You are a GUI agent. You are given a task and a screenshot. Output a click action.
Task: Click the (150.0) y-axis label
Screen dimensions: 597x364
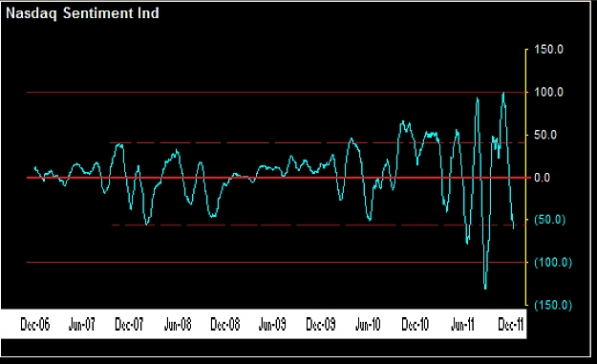[x=553, y=305]
